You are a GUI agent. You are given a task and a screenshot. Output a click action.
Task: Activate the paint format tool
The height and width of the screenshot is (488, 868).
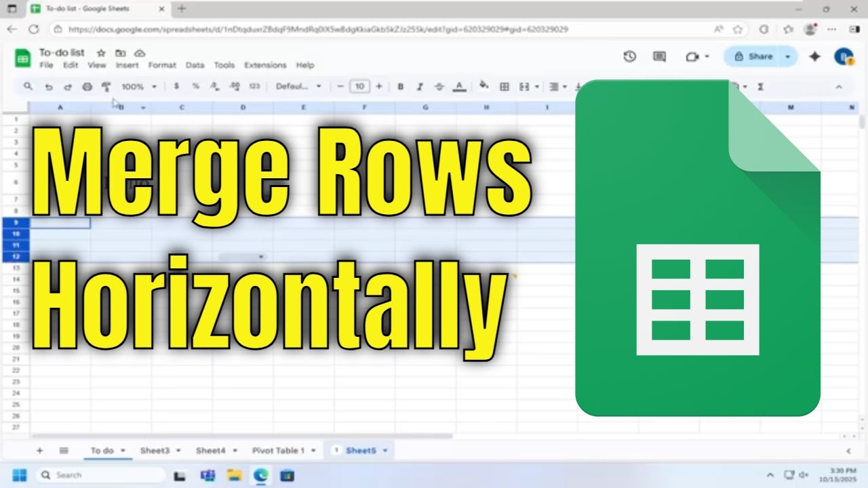click(106, 87)
